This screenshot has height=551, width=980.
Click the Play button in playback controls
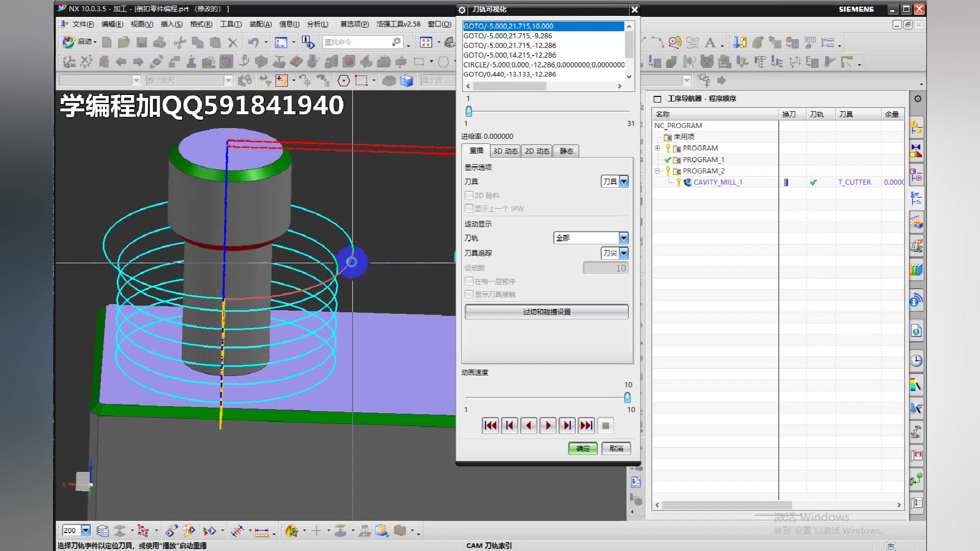[x=548, y=425]
